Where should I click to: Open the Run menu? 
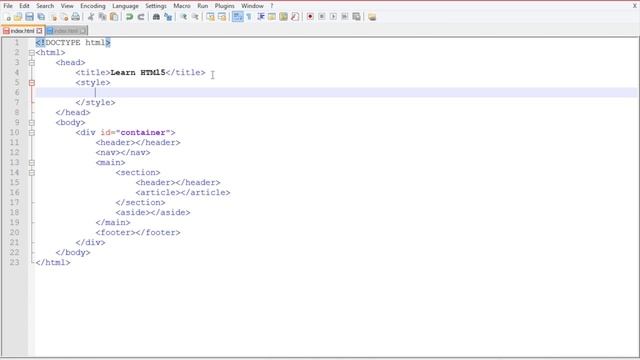(x=202, y=6)
